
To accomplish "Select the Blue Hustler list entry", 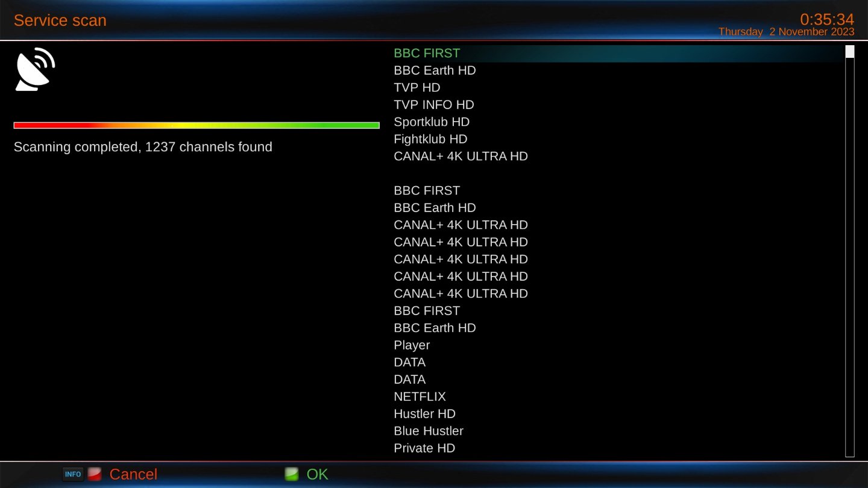I will [429, 431].
